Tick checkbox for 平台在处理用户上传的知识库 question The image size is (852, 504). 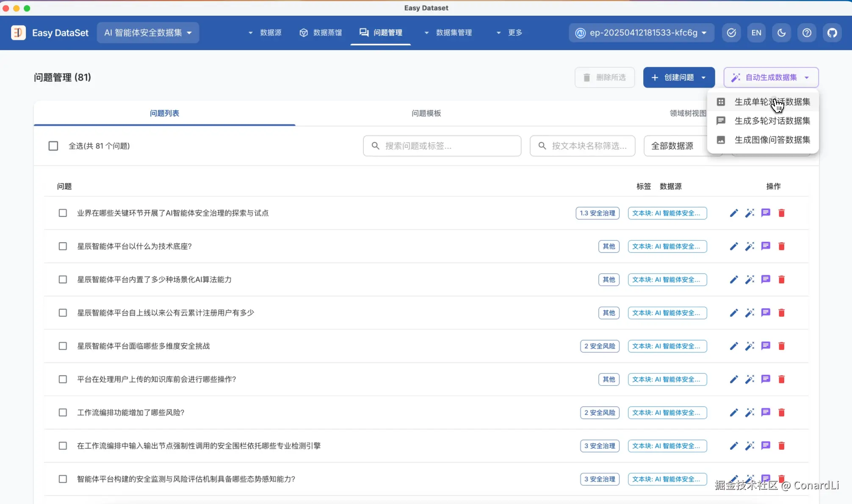63,379
